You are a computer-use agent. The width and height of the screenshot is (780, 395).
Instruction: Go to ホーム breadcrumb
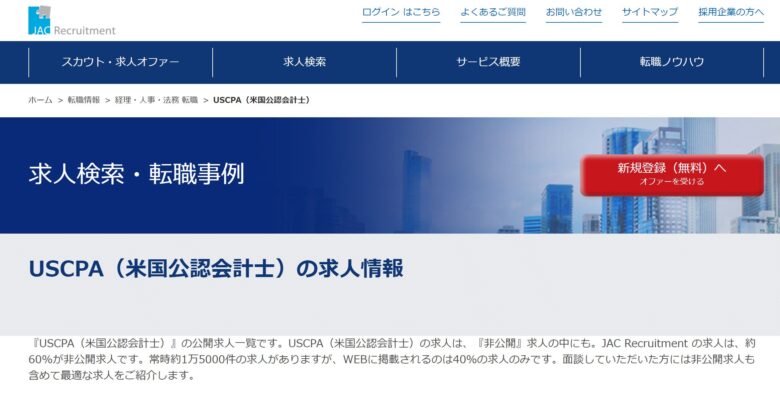40,100
